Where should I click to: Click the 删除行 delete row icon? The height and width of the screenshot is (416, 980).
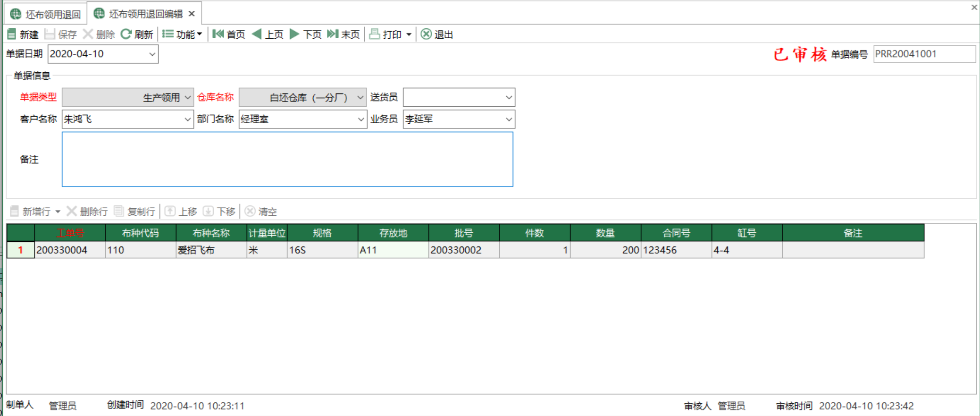[x=72, y=211]
